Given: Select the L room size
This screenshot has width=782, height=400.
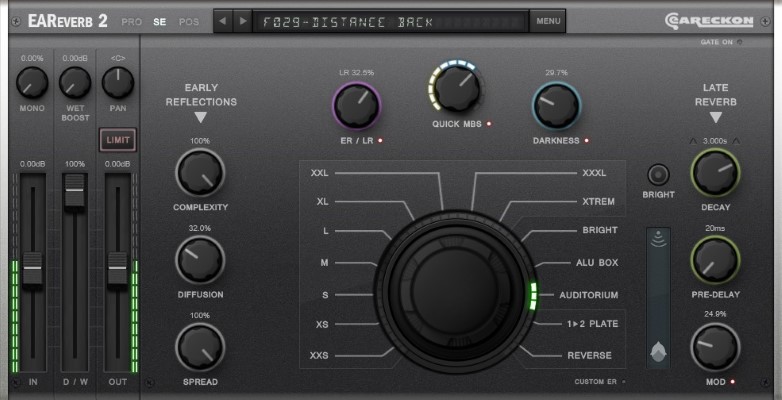Looking at the screenshot, I should coord(326,231).
